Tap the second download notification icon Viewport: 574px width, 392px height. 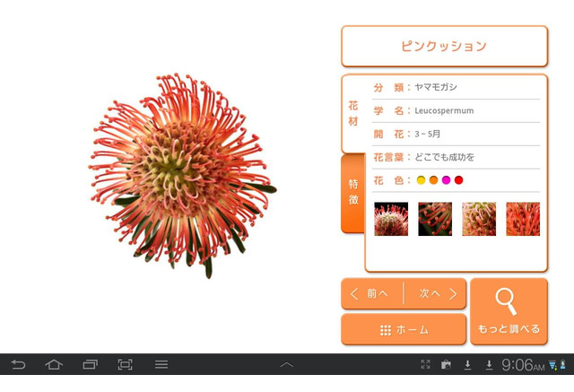coord(489,365)
